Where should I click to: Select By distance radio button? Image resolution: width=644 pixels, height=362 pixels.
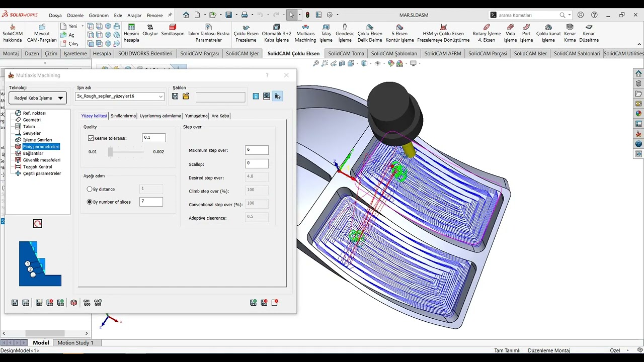pos(90,189)
